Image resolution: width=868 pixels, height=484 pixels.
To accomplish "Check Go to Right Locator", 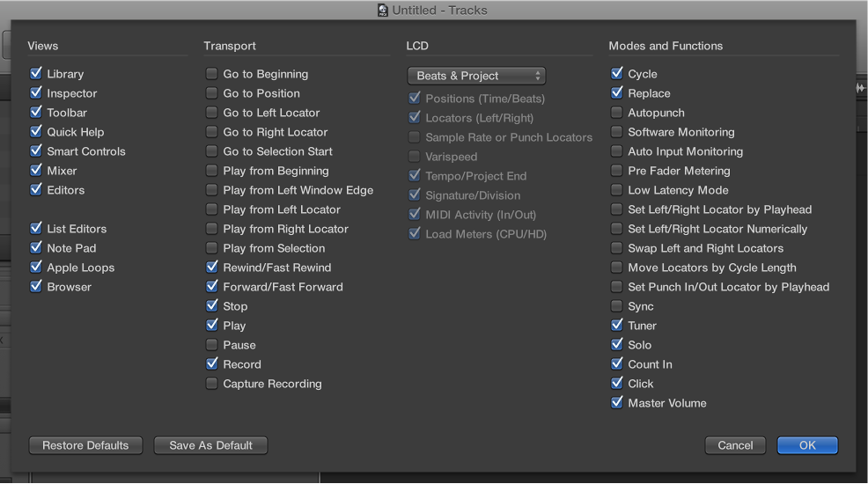I will click(211, 132).
